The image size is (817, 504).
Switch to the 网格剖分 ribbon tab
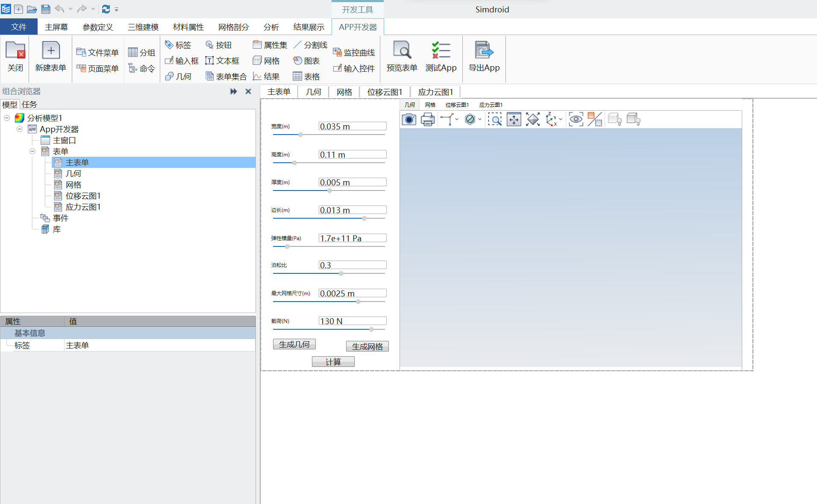pyautogui.click(x=233, y=27)
